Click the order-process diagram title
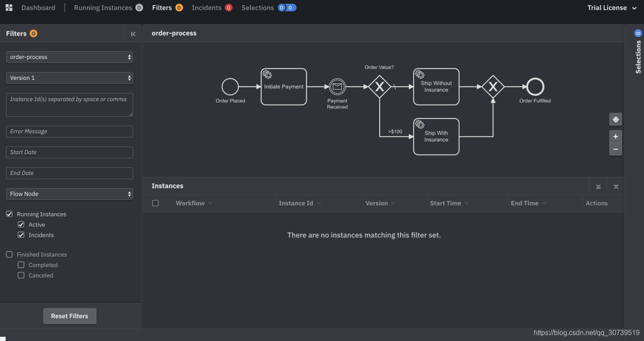The height and width of the screenshot is (341, 644). [x=174, y=33]
